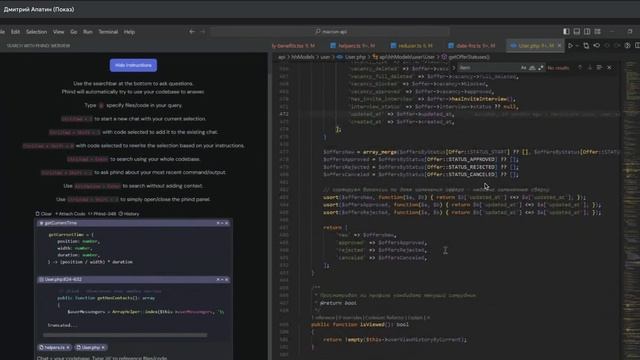Click the snippet horizontal scrollbar
Viewport: 640px width, 360px height.
[125, 335]
